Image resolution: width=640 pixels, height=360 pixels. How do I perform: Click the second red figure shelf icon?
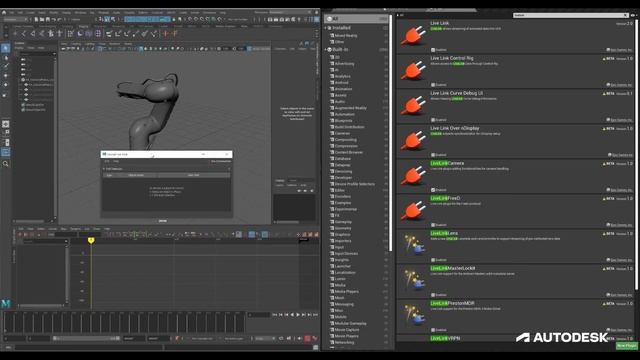[x=175, y=33]
